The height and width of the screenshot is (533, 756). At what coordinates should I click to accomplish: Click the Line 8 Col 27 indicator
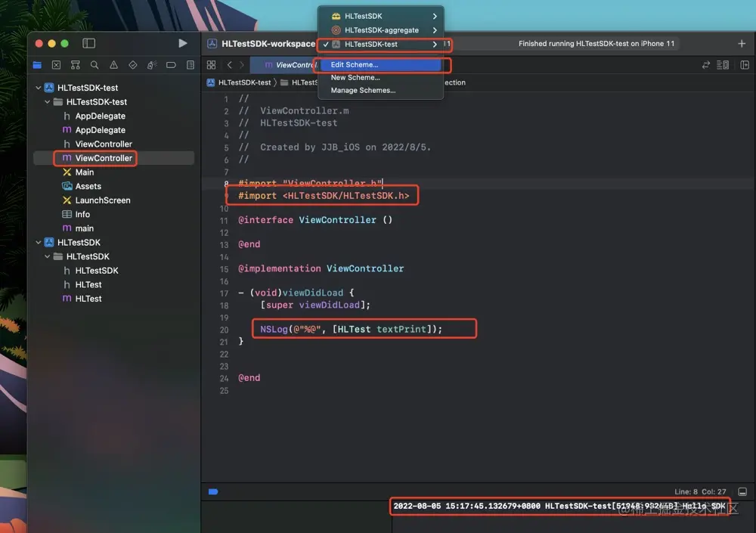[x=700, y=491]
